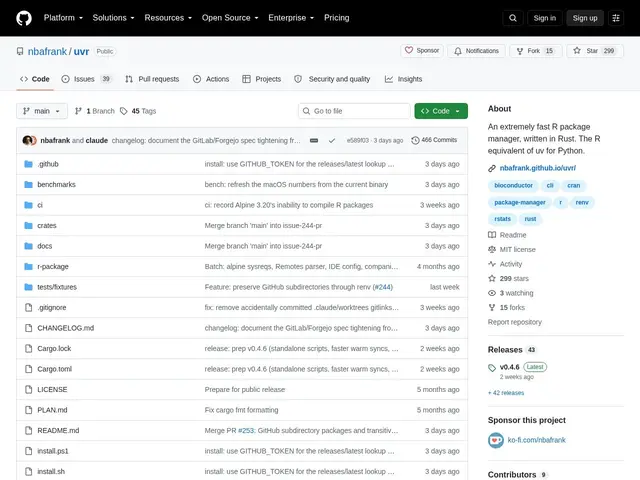This screenshot has height=480, width=640.
Task: Open the Solutions dropdown menu
Action: [x=113, y=18]
